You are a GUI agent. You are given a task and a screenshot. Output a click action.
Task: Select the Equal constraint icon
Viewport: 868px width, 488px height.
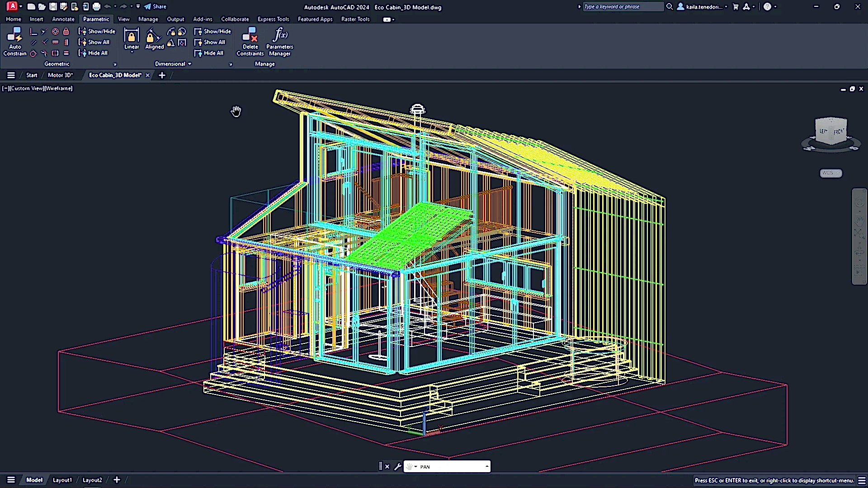(66, 53)
